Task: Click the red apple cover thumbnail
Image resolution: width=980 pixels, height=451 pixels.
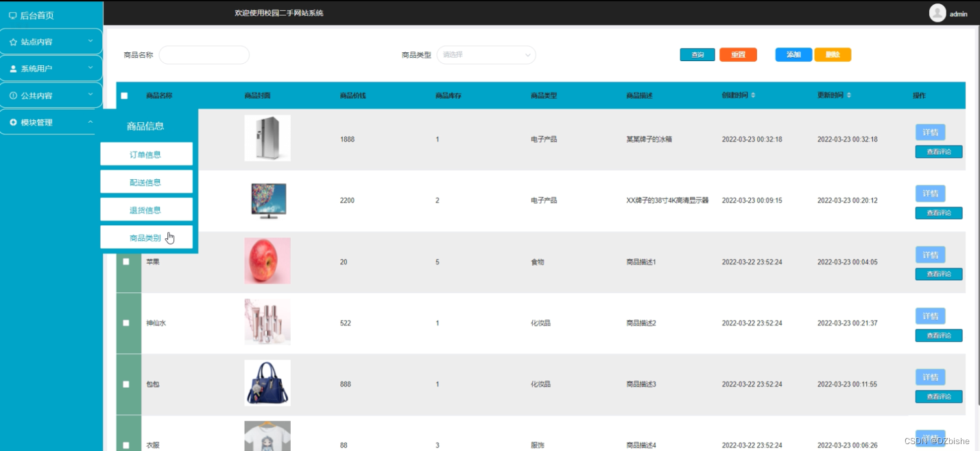Action: [x=267, y=261]
